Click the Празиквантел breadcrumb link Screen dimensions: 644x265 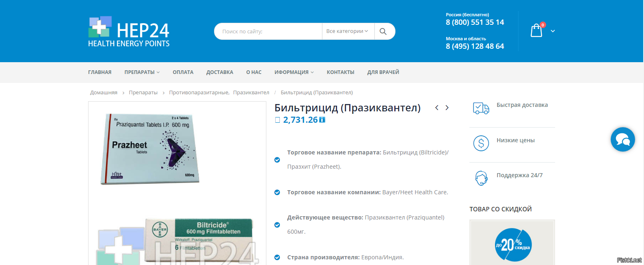tap(251, 93)
